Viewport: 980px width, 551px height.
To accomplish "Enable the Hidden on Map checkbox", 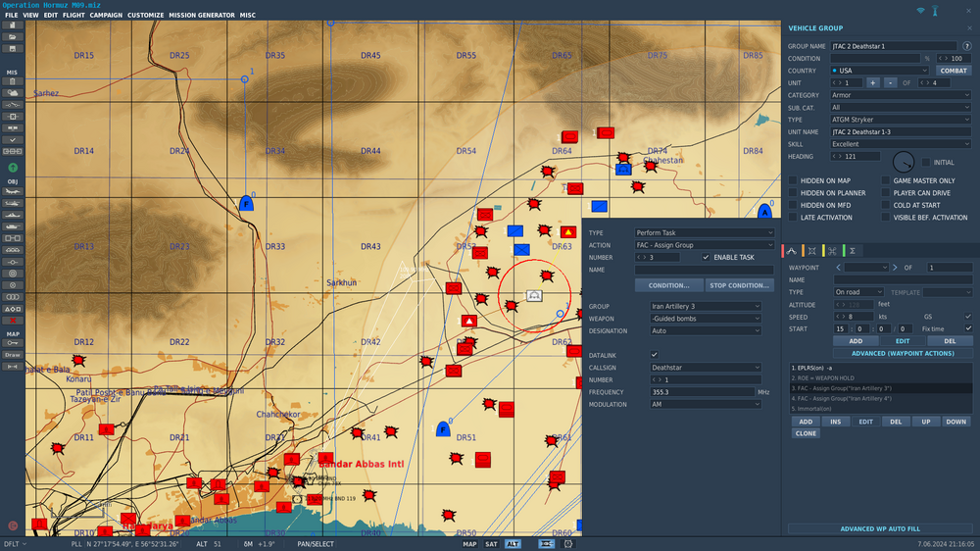I will pos(793,180).
